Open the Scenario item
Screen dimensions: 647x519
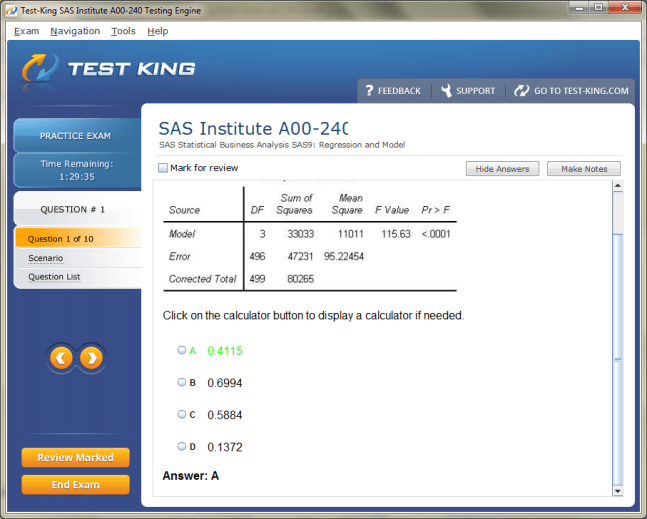point(45,258)
